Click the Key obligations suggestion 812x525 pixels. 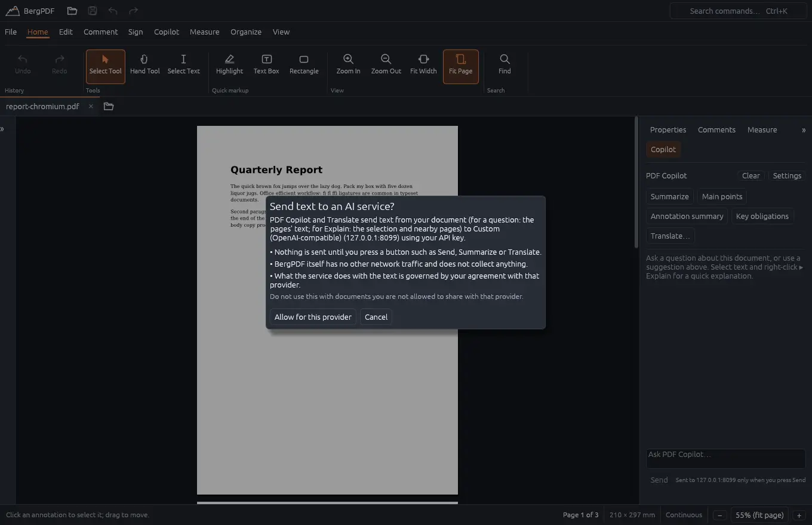[762, 216]
